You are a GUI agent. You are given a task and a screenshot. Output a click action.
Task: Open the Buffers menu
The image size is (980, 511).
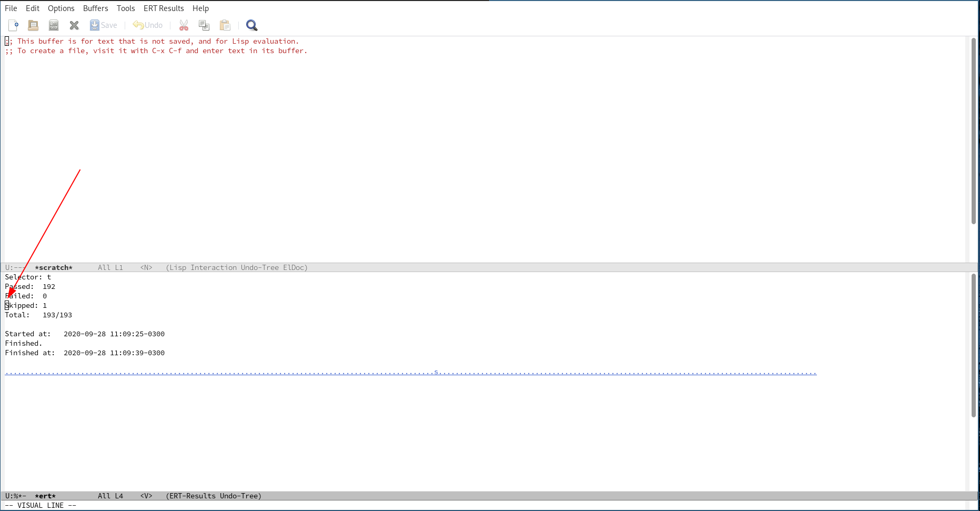click(95, 8)
